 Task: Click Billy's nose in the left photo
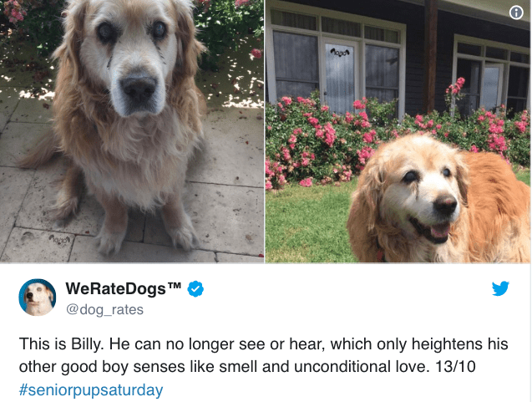[x=139, y=88]
